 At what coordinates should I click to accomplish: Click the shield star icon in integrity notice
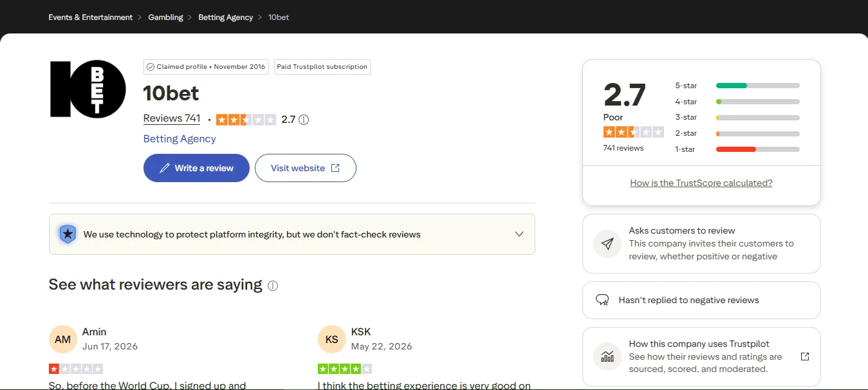(x=68, y=234)
